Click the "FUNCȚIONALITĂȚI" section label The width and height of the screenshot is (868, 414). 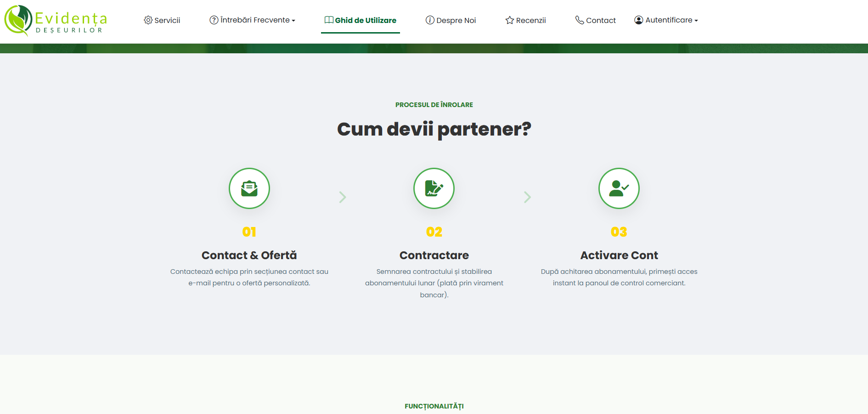pos(434,406)
